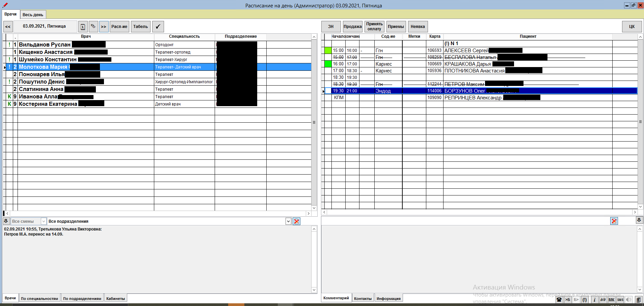Click the italic 'i' information icon

coord(594,300)
